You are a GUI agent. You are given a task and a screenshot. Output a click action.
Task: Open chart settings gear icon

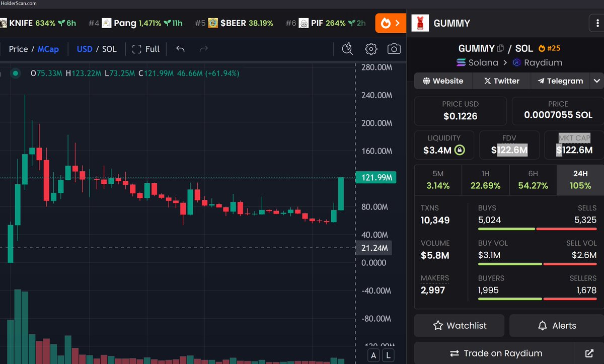(x=371, y=49)
